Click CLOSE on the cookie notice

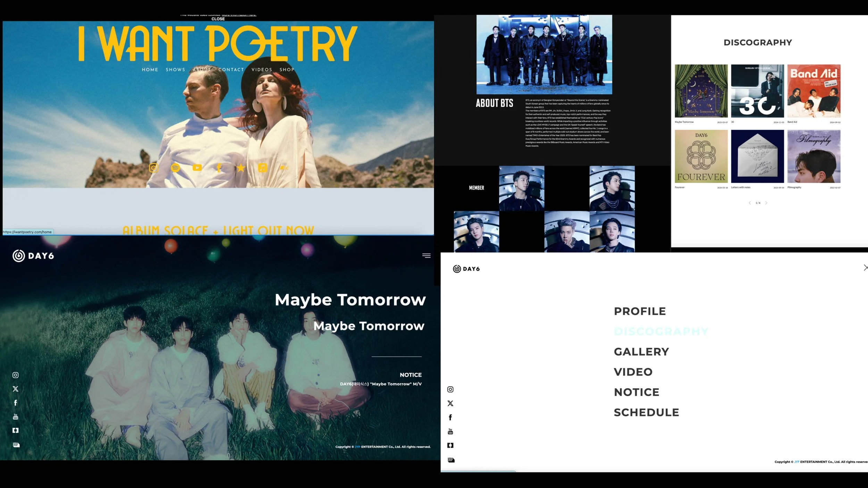coord(218,19)
